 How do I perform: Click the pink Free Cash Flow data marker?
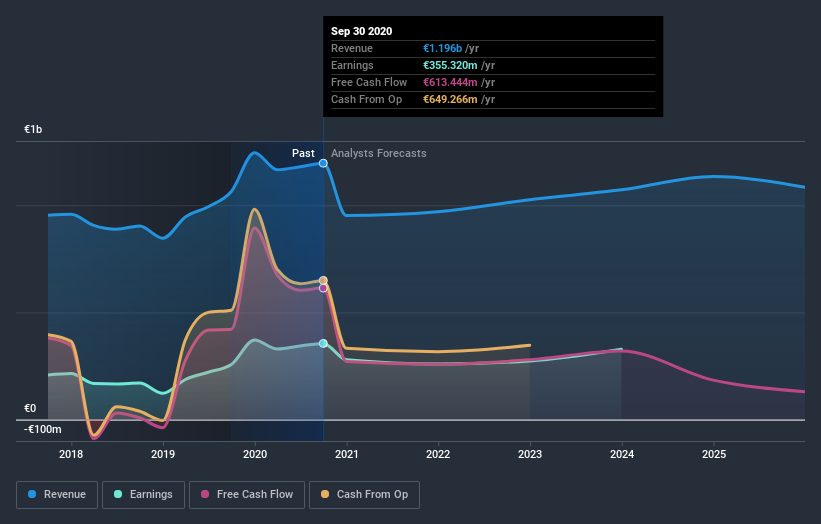(323, 288)
